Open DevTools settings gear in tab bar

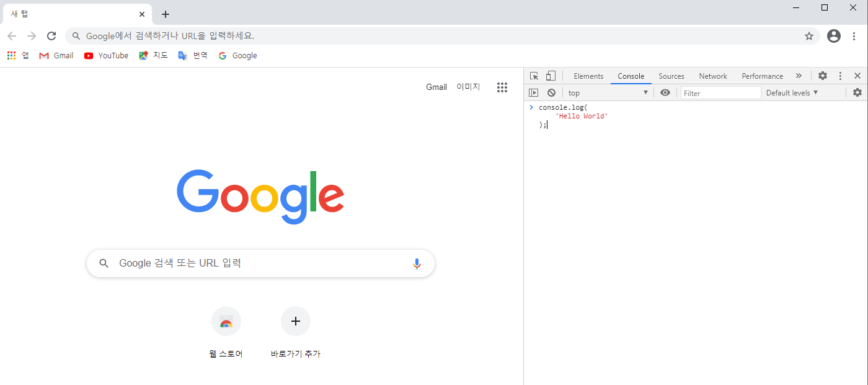point(823,76)
